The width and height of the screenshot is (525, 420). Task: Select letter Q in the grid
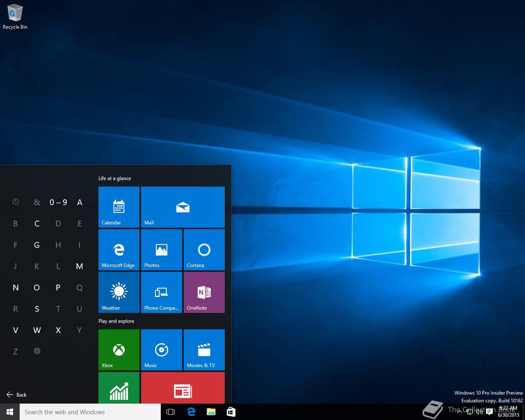tap(80, 288)
